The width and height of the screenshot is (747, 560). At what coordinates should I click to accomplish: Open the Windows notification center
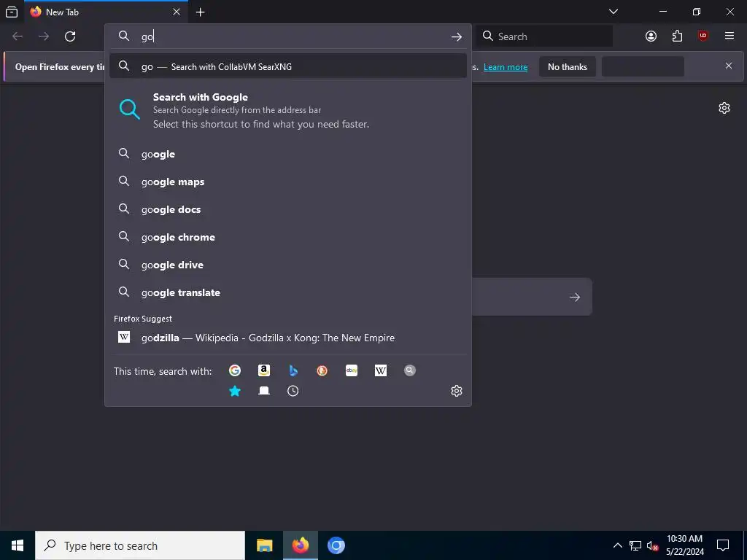click(x=723, y=545)
